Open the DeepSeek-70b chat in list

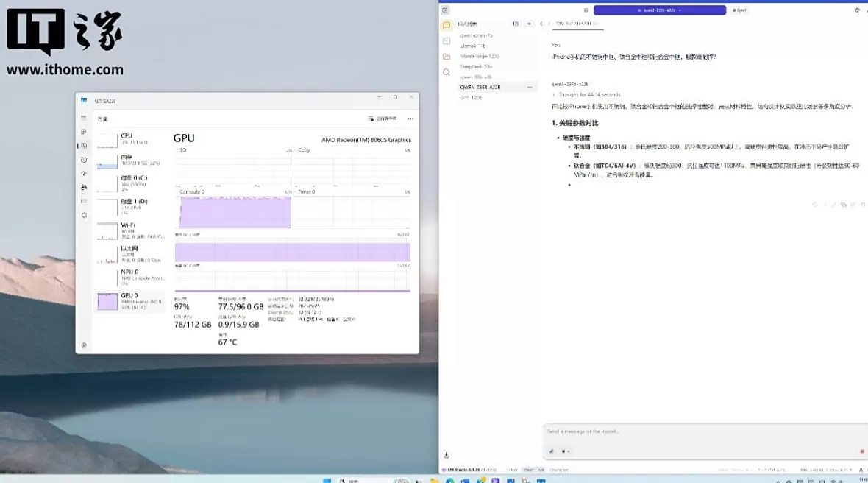(x=477, y=66)
